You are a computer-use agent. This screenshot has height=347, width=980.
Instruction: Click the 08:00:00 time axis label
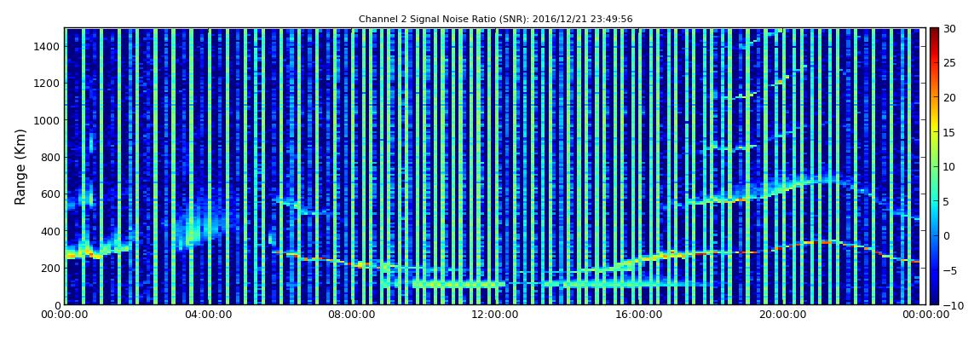(351, 315)
